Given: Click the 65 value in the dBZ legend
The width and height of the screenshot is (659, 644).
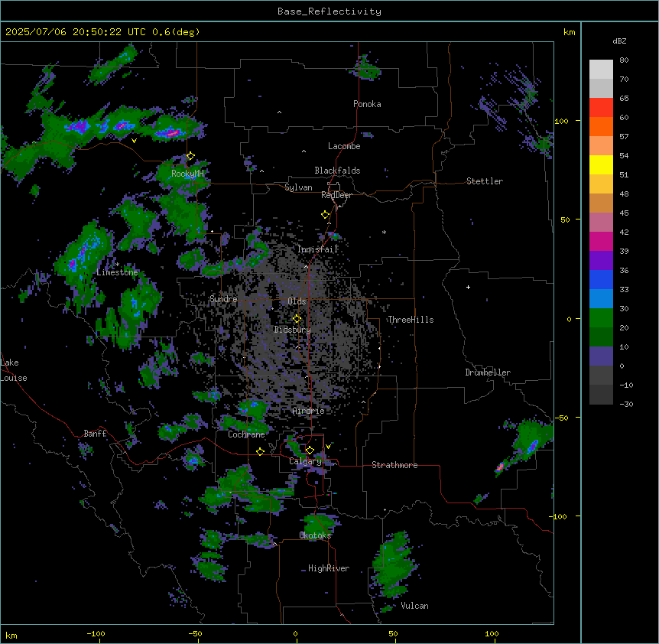Looking at the screenshot, I should click(624, 98).
